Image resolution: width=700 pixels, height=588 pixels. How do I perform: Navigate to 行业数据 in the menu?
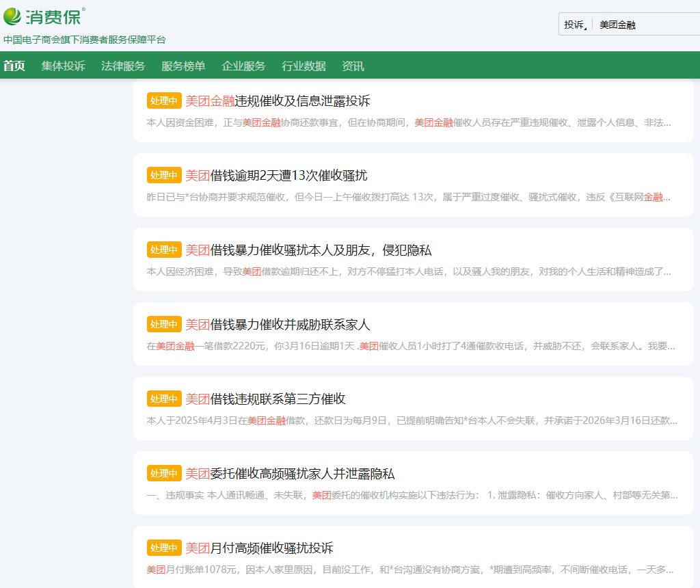[304, 66]
